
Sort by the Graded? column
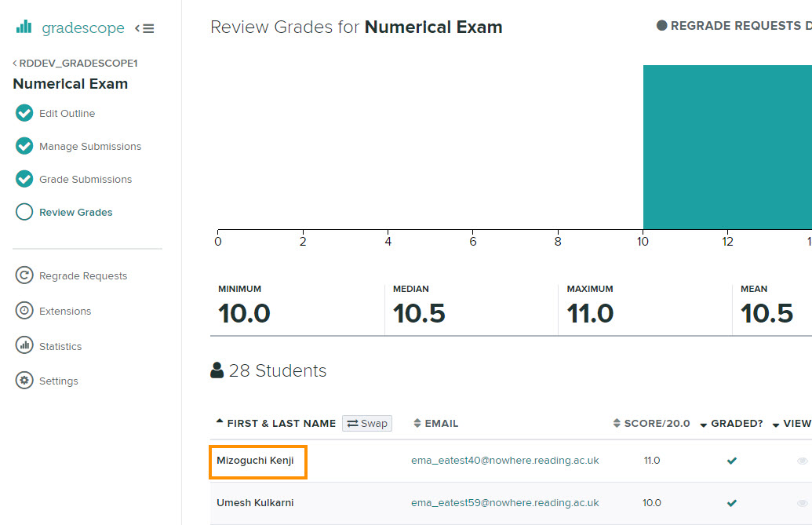[736, 423]
